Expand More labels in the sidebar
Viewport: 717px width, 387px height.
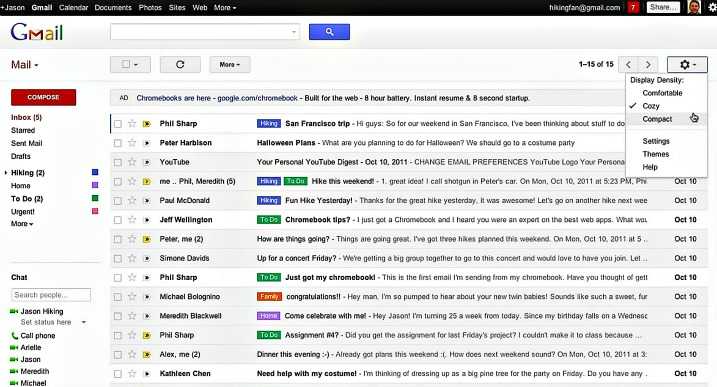tap(22, 224)
